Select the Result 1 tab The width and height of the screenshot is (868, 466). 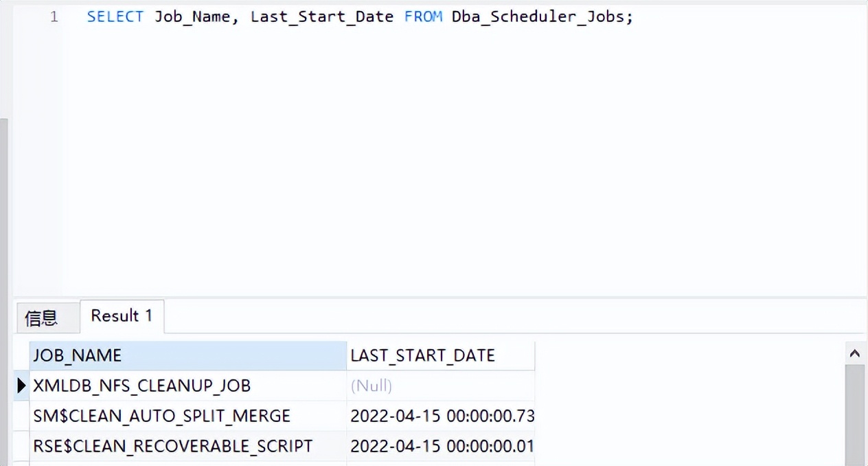pos(122,316)
